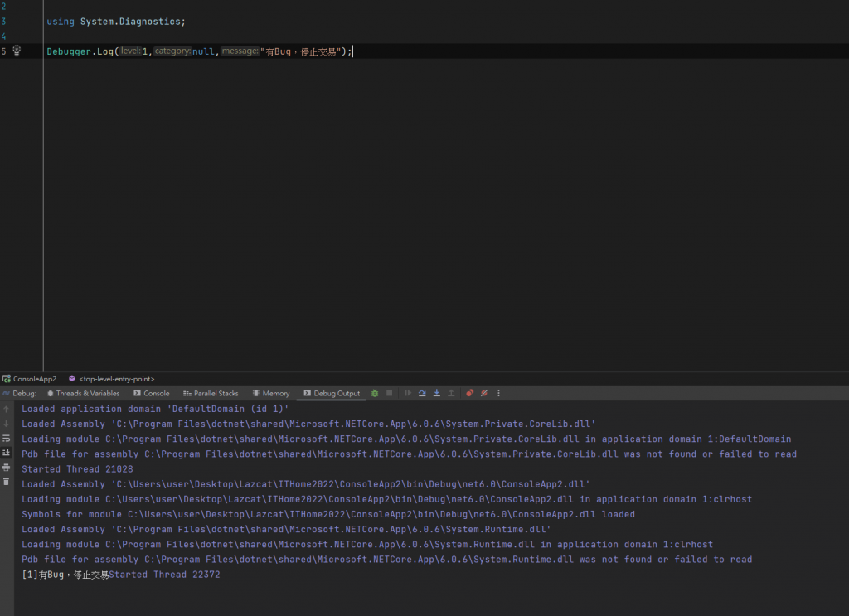Click the Print output icon
The height and width of the screenshot is (616, 849).
tap(6, 467)
